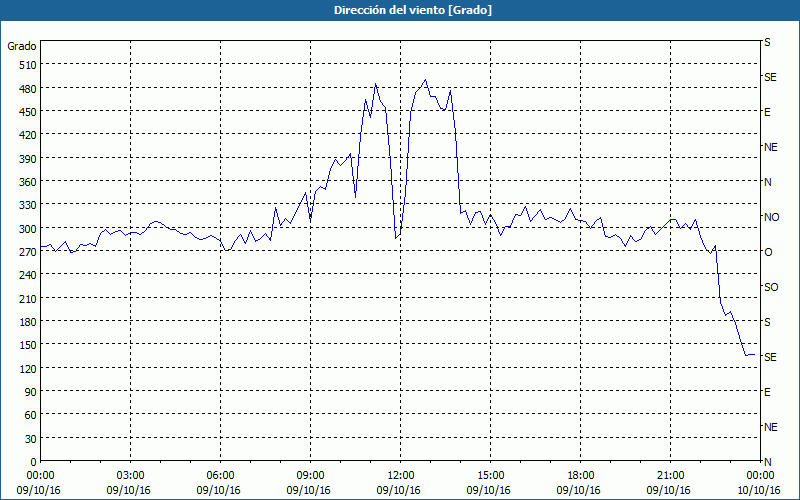Click the "10/10/16" date label
Viewport: 800px width, 500px height.
point(759,490)
